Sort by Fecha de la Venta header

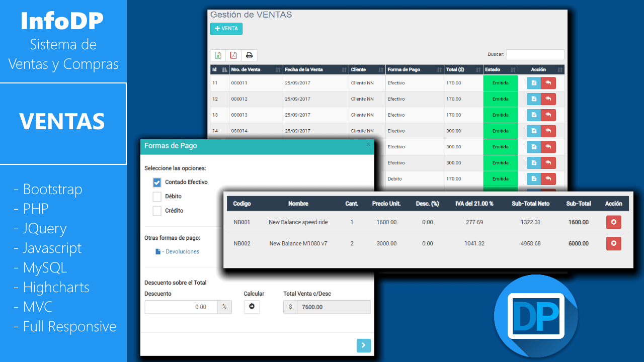tap(315, 70)
